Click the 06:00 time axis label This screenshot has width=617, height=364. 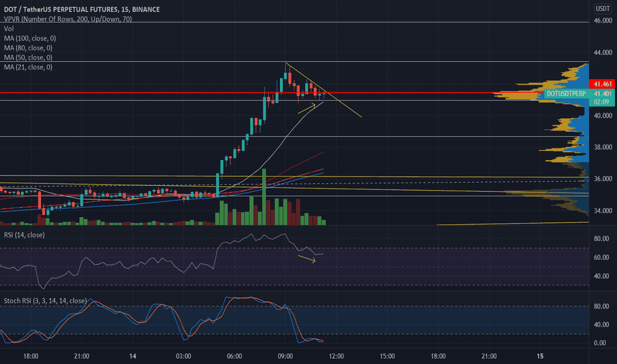click(x=234, y=356)
